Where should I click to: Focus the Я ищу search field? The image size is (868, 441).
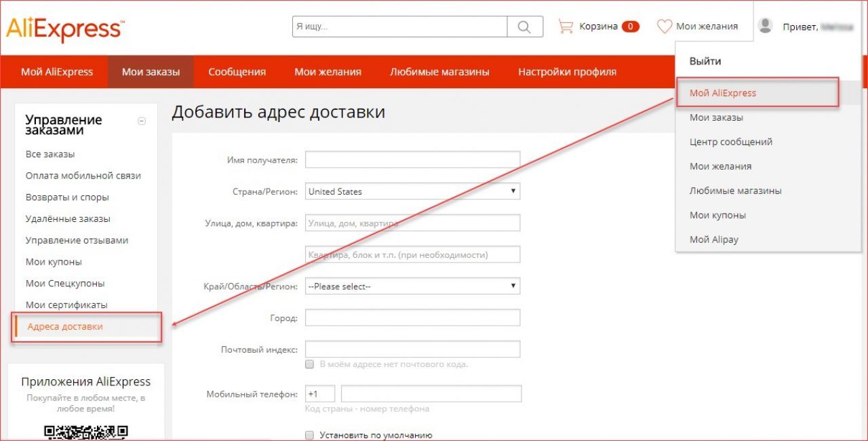tap(400, 26)
